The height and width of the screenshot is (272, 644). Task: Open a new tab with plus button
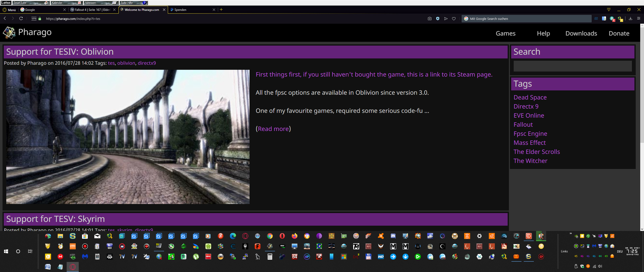click(x=221, y=10)
